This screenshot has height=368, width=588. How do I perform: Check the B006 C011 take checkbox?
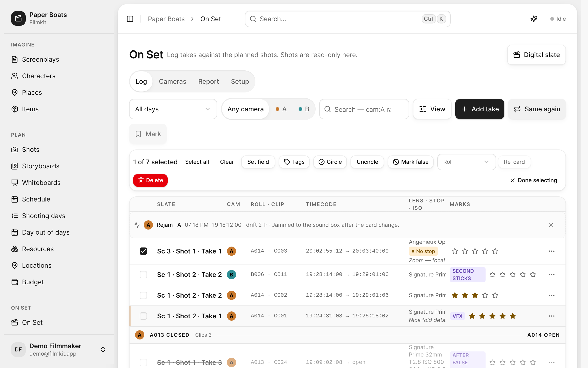(x=143, y=275)
